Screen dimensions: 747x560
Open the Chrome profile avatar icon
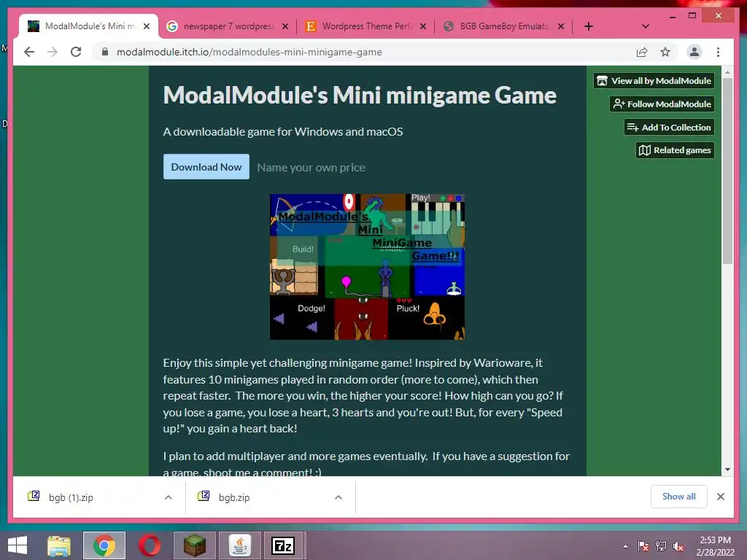pyautogui.click(x=694, y=52)
